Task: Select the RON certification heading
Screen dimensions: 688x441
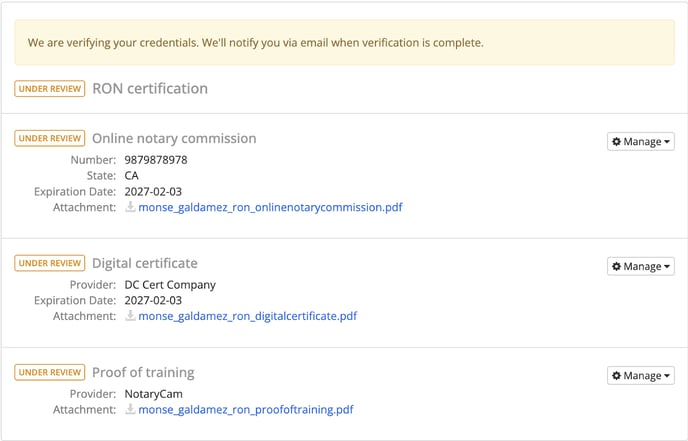Action: click(x=150, y=89)
